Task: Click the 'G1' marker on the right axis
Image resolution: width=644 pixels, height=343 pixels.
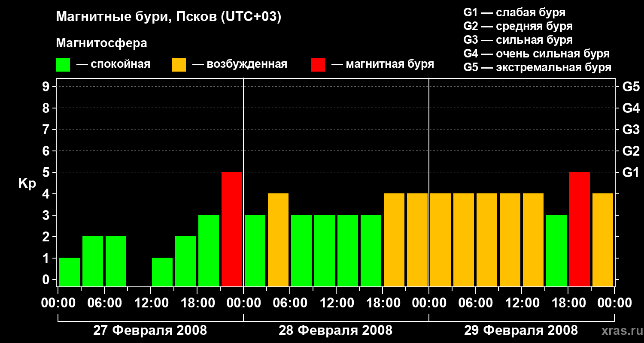Action: [x=631, y=172]
